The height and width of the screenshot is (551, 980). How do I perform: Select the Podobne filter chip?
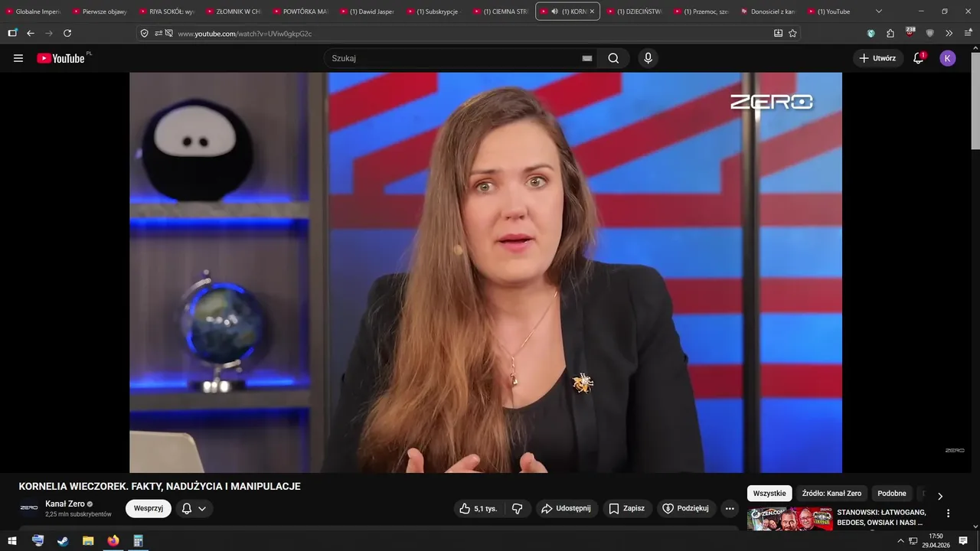pos(892,494)
